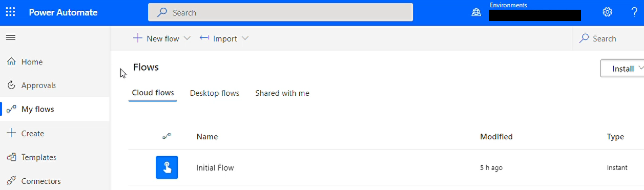The image size is (644, 190).
Task: Click the help question mark icon
Action: pos(634,12)
